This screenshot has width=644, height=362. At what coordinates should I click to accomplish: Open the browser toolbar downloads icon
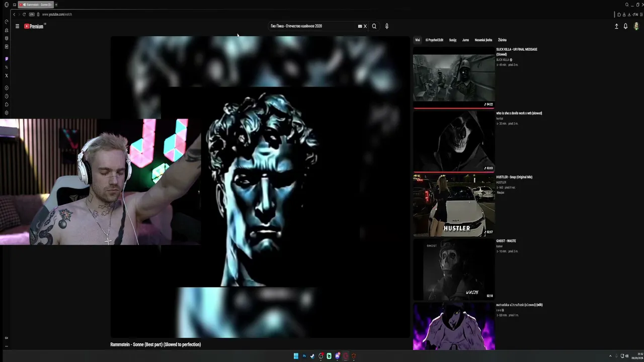click(628, 15)
